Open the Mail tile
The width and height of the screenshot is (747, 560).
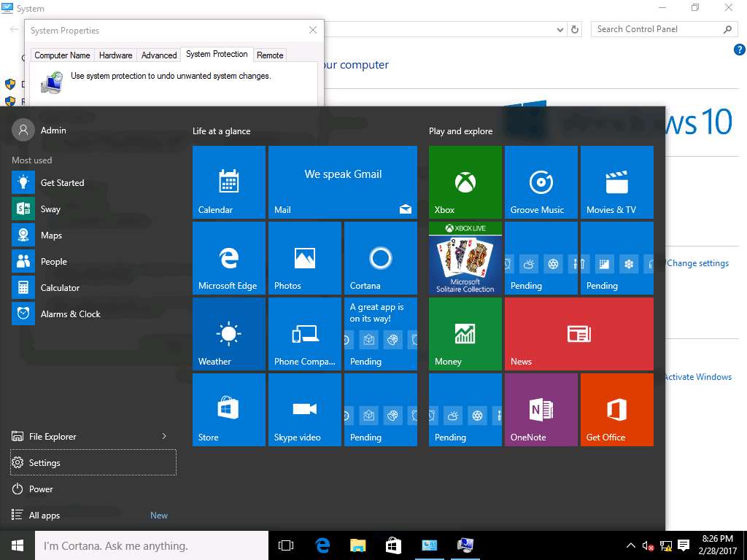(343, 182)
